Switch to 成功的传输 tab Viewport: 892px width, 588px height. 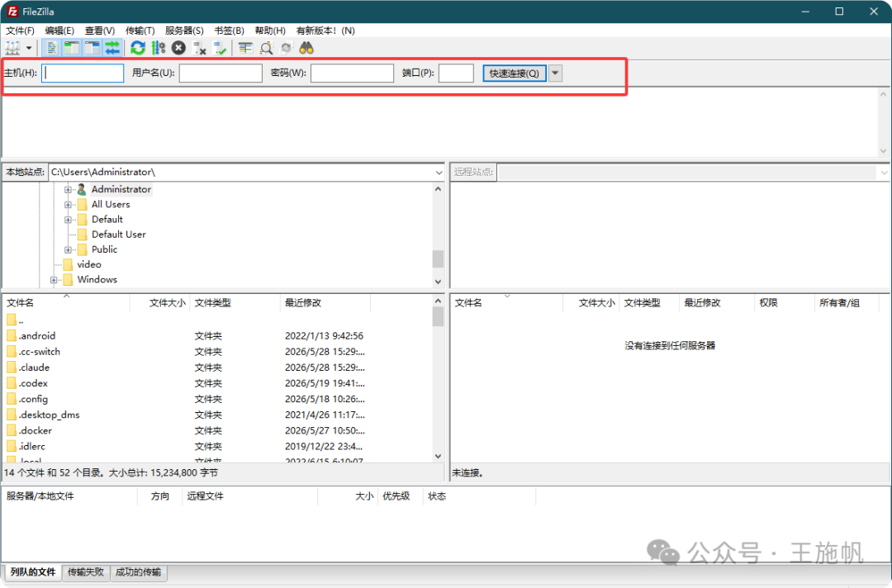click(138, 572)
